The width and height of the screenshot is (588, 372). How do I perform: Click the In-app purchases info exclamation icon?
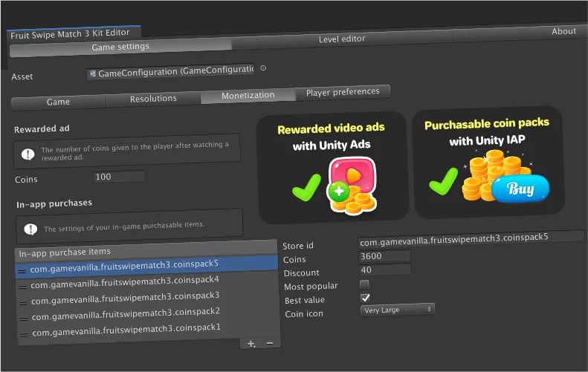point(30,229)
